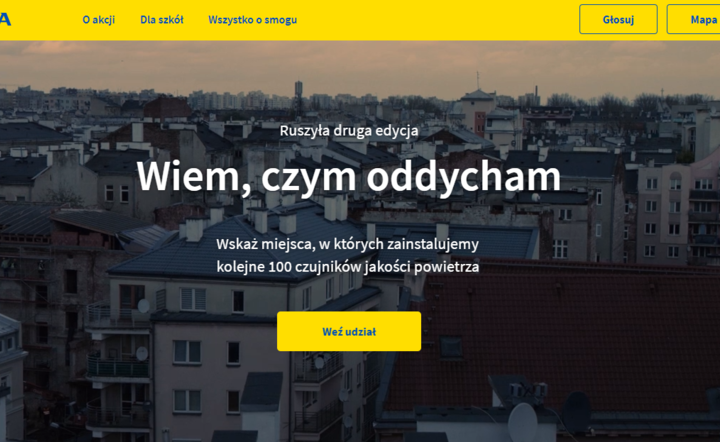The height and width of the screenshot is (442, 720).
Task: Click the Wskaż miejsca description line
Action: (348, 244)
